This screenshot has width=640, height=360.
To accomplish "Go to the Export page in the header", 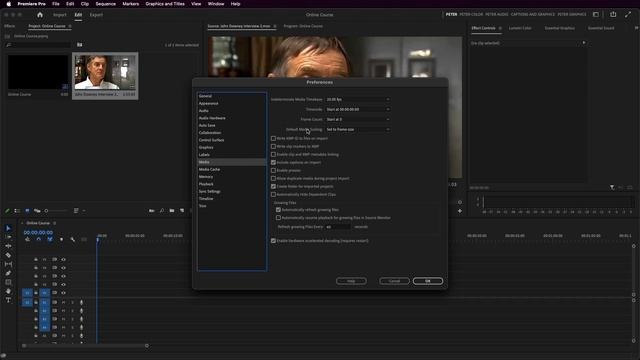I will click(x=96, y=15).
